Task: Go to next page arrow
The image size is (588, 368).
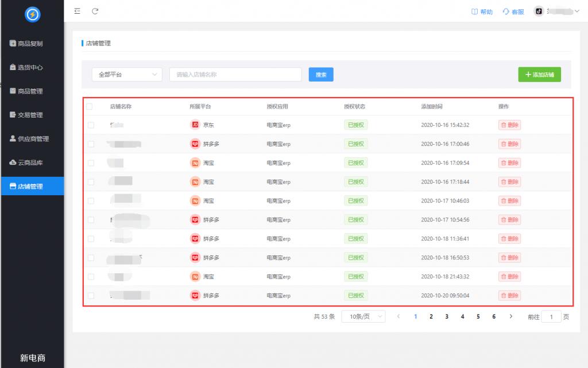Action: click(x=510, y=317)
